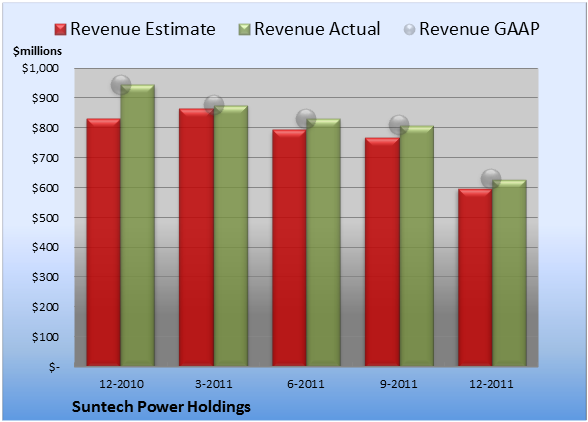Click the '$-' zero y-axis label
The height and width of the screenshot is (422, 588).
pos(54,367)
